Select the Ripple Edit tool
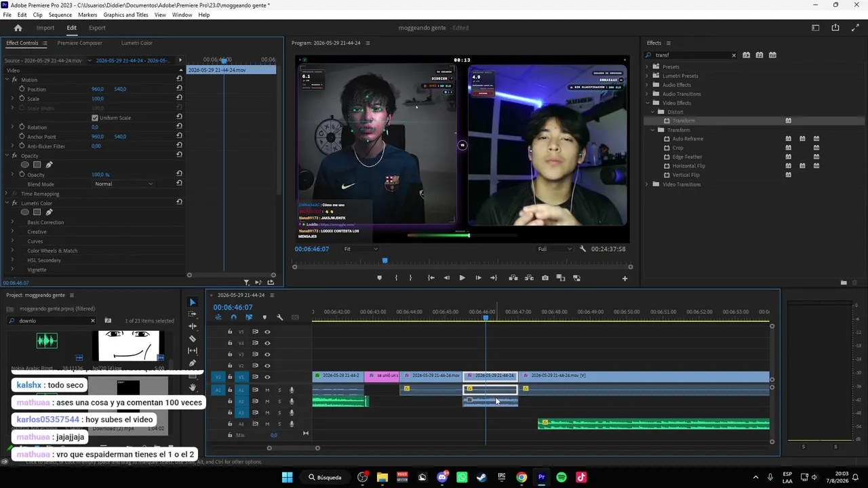 [193, 327]
